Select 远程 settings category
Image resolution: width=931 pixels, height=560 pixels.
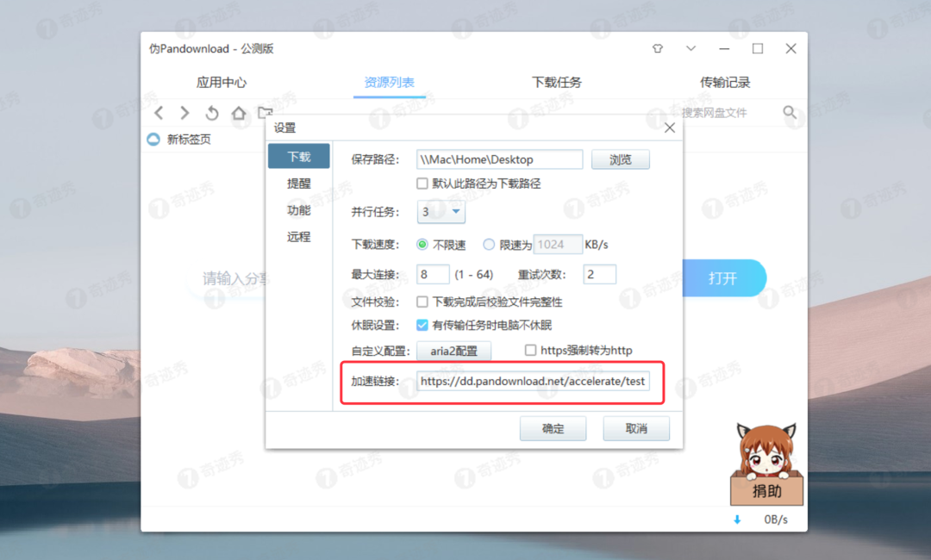point(298,237)
